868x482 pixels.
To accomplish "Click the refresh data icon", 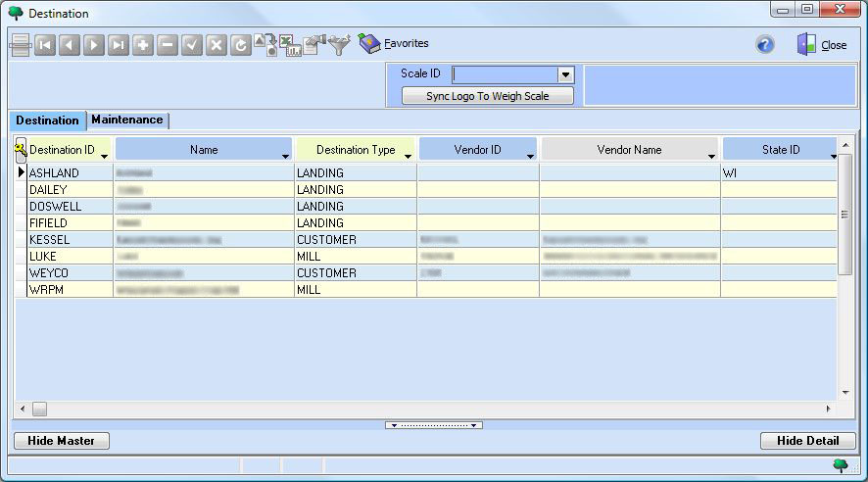I will click(241, 45).
